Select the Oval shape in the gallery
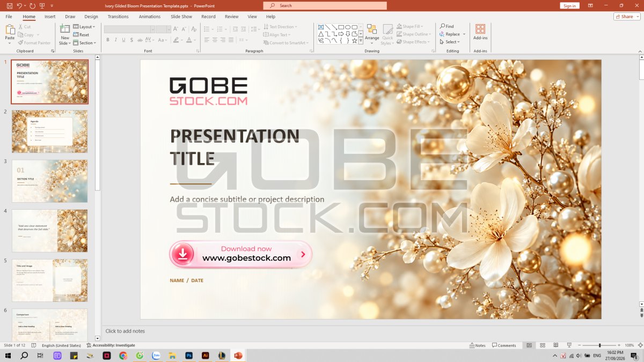This screenshot has height=362, width=644. [x=348, y=27]
